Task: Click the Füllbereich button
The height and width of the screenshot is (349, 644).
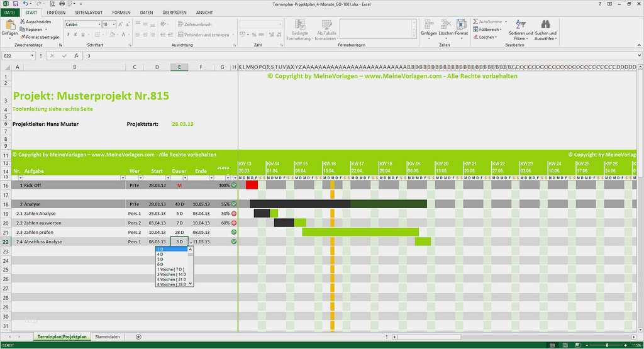Action: pyautogui.click(x=488, y=29)
